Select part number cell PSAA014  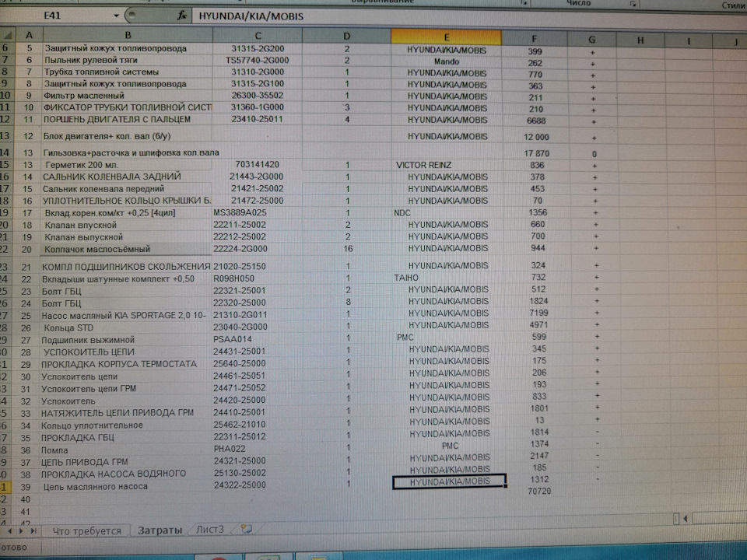click(x=258, y=339)
